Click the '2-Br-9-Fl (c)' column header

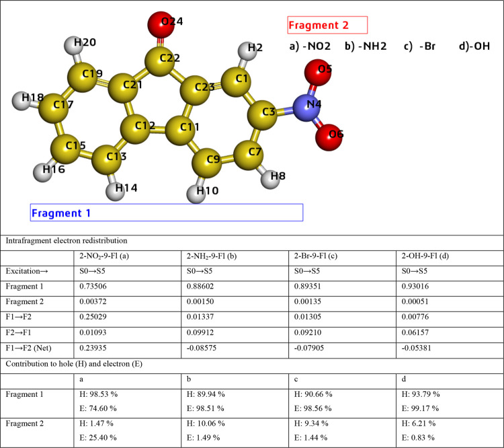click(x=316, y=256)
